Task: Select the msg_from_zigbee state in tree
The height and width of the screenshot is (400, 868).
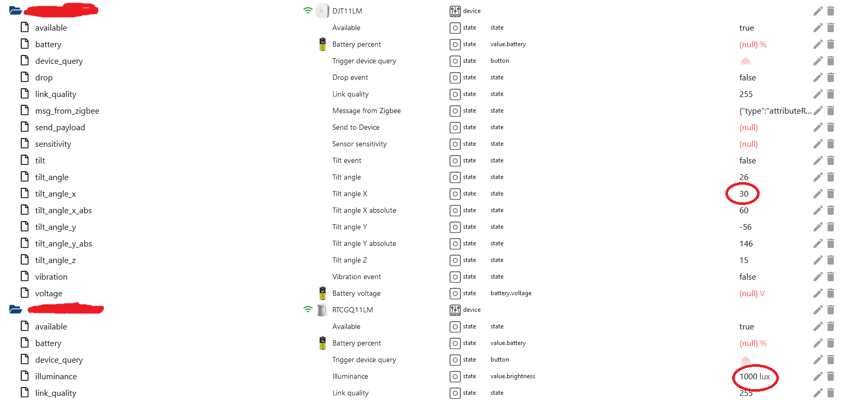Action: pyautogui.click(x=67, y=111)
